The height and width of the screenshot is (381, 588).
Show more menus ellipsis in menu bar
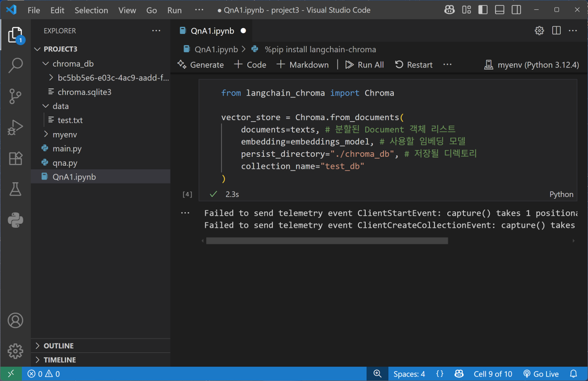[199, 10]
